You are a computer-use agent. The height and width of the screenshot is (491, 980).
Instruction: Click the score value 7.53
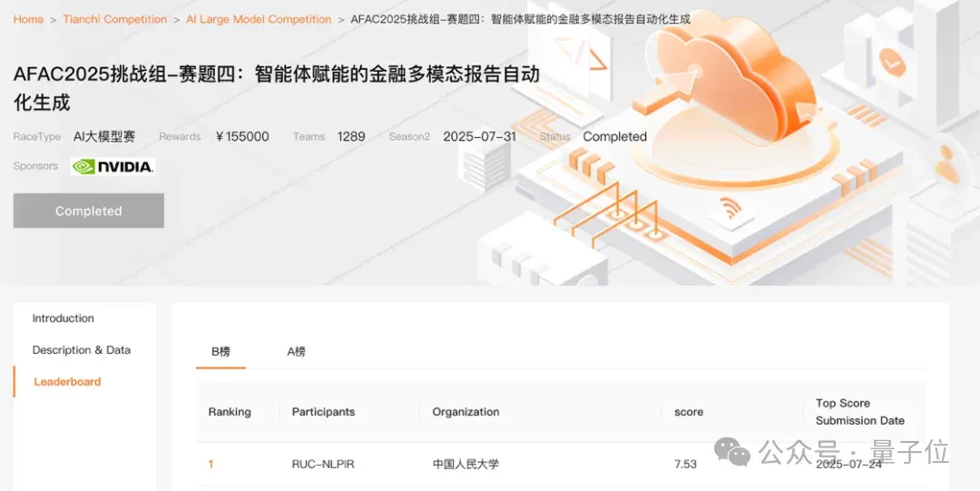pos(686,464)
